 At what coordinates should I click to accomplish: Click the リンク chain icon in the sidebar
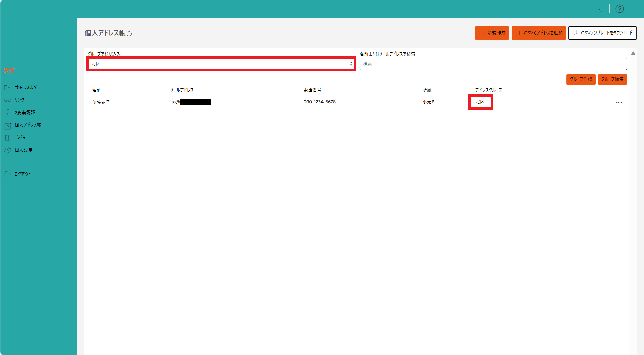[x=7, y=100]
